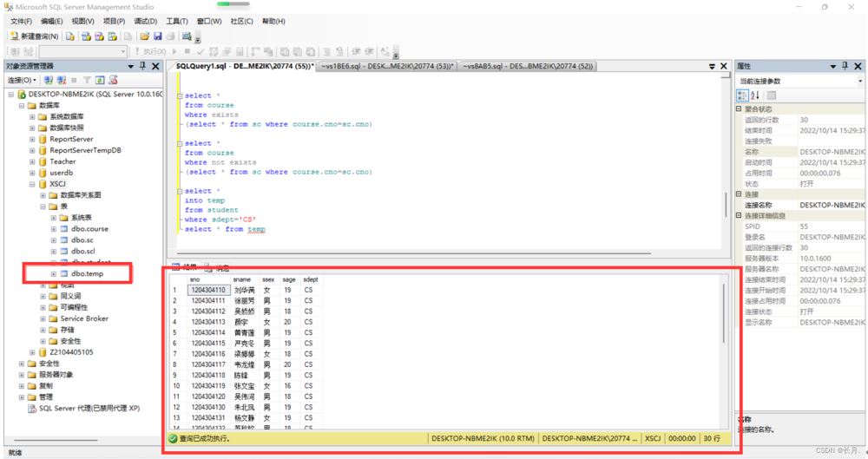Select the first result cell 1204304110
This screenshot has height=459, width=868.
coord(208,290)
